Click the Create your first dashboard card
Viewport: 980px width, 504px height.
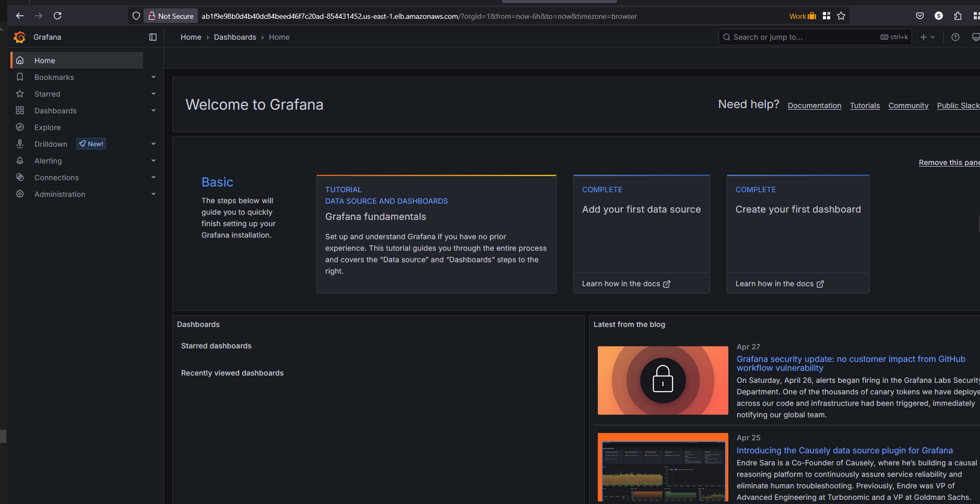pos(798,234)
